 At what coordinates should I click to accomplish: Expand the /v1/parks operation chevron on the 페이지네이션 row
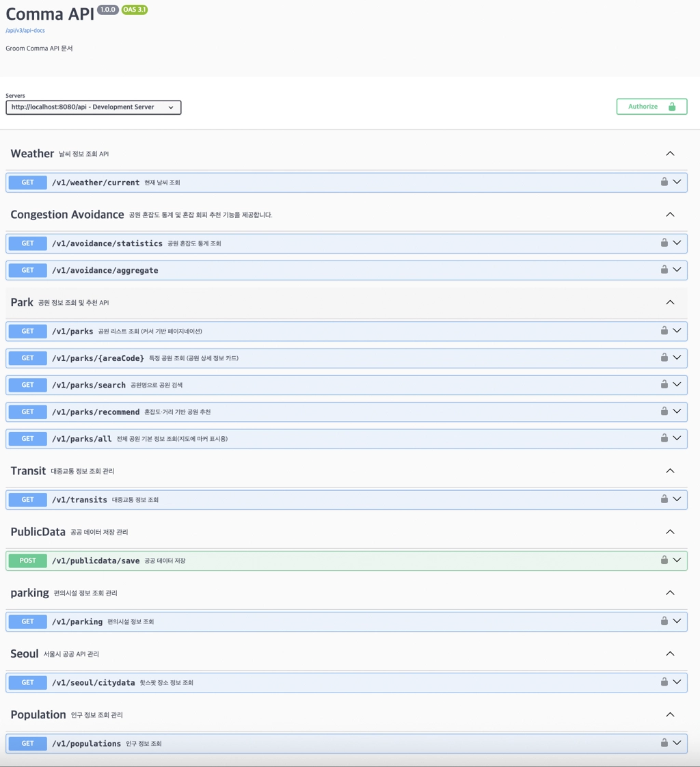677,331
